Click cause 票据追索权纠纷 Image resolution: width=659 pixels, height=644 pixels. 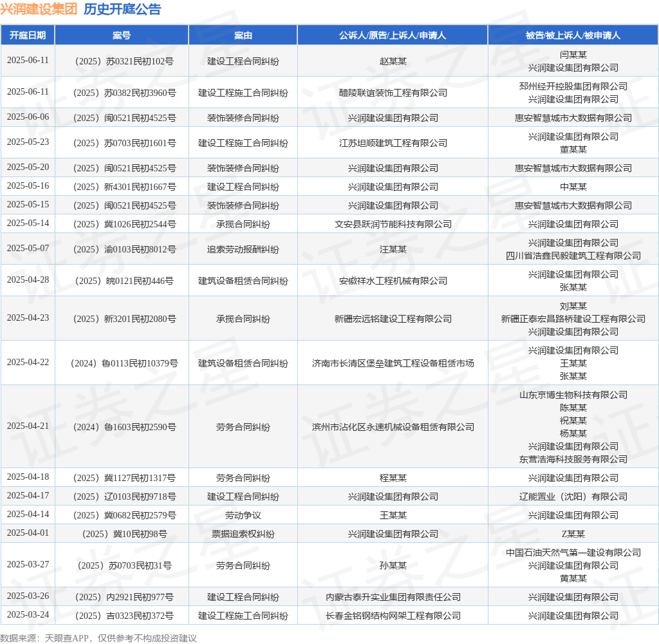[x=243, y=534]
